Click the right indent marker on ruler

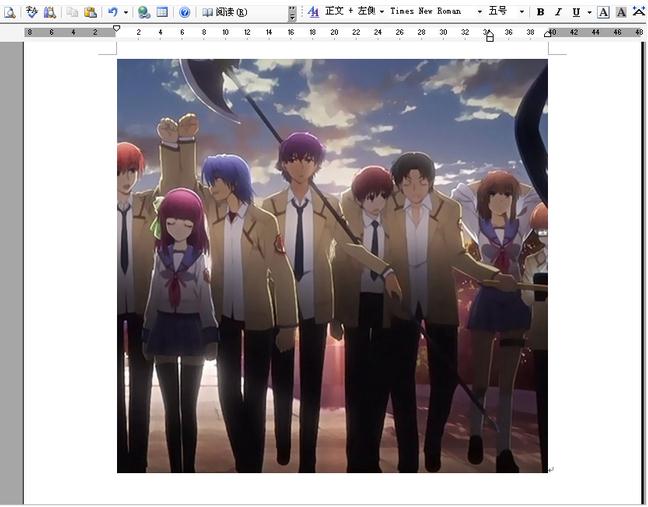[x=548, y=34]
